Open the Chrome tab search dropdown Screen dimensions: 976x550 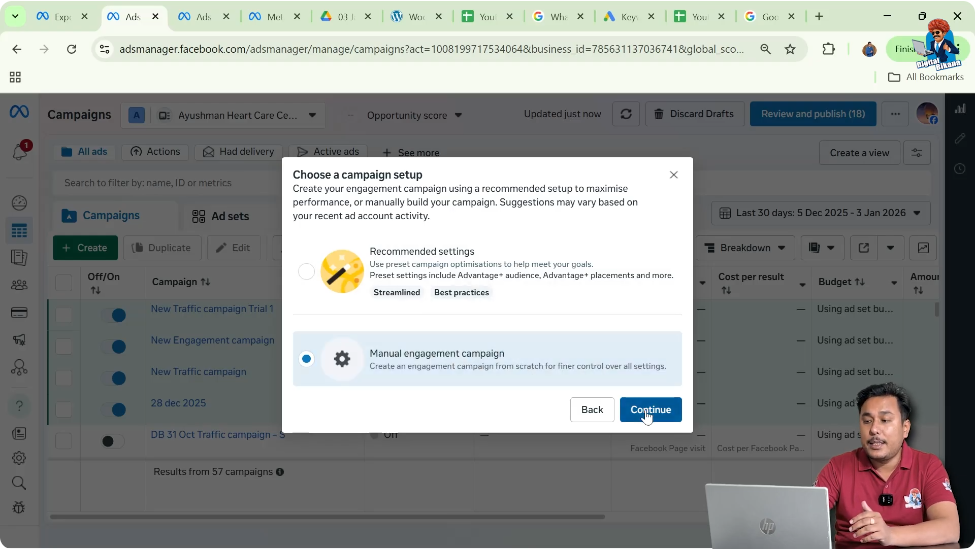(15, 16)
